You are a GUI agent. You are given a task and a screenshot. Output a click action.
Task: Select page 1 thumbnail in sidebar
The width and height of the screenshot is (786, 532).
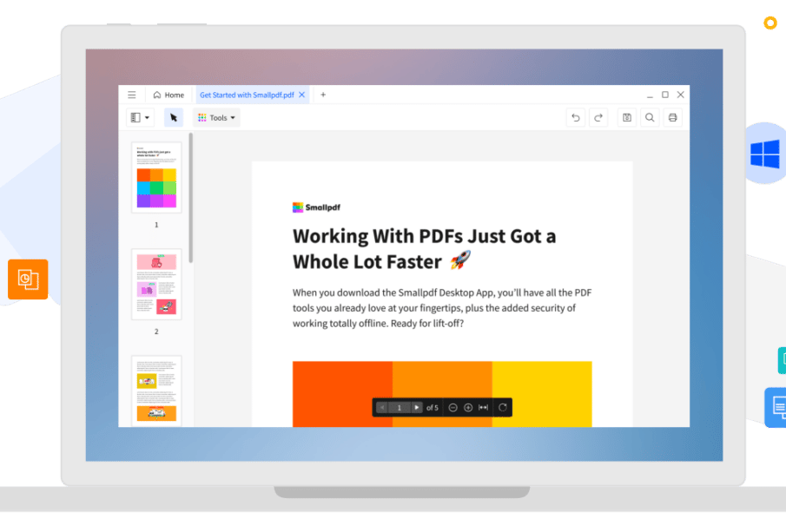156,177
